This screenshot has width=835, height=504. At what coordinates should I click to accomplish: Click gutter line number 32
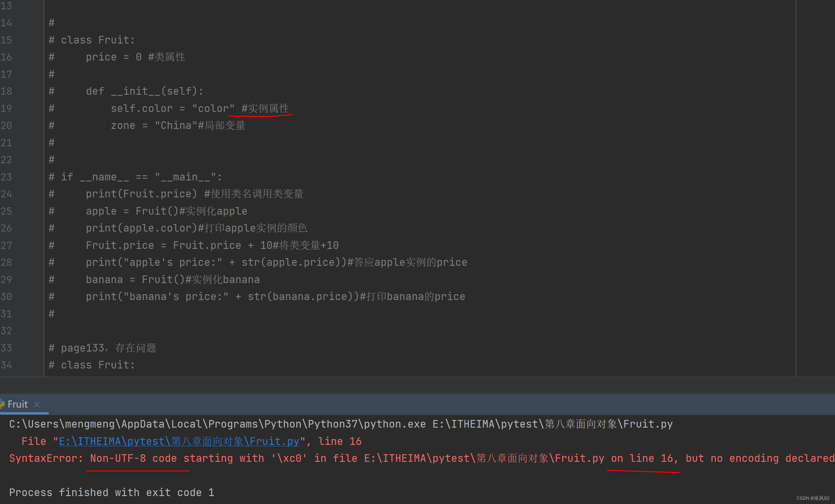point(6,331)
